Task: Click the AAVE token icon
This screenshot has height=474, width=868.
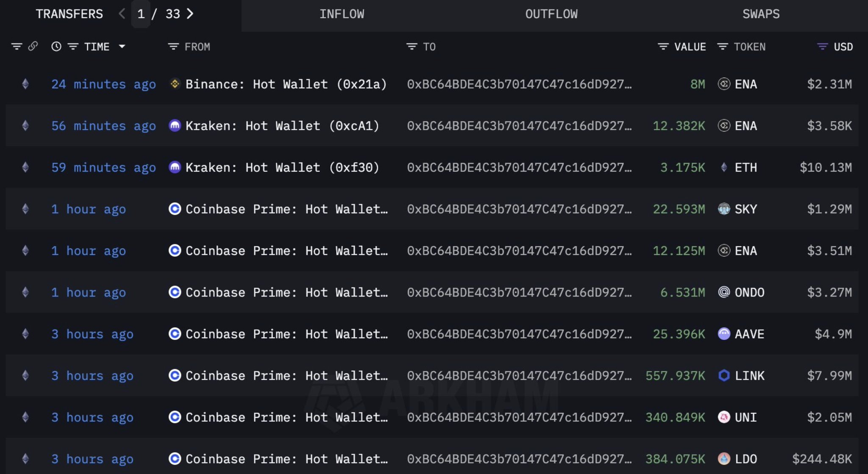Action: tap(724, 334)
